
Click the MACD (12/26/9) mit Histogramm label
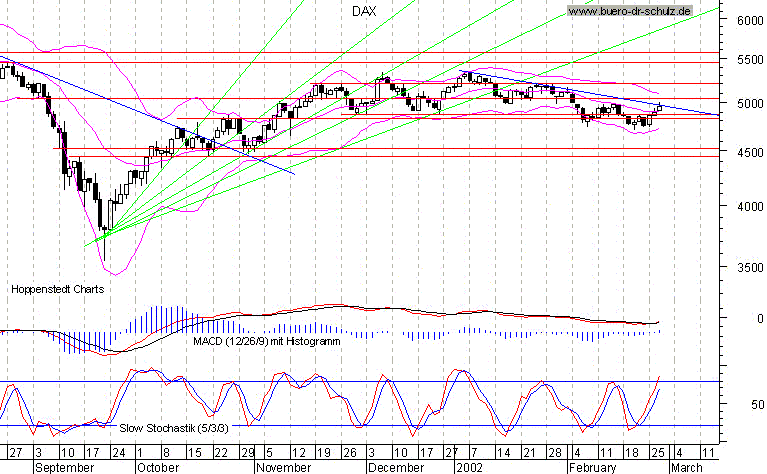[267, 341]
